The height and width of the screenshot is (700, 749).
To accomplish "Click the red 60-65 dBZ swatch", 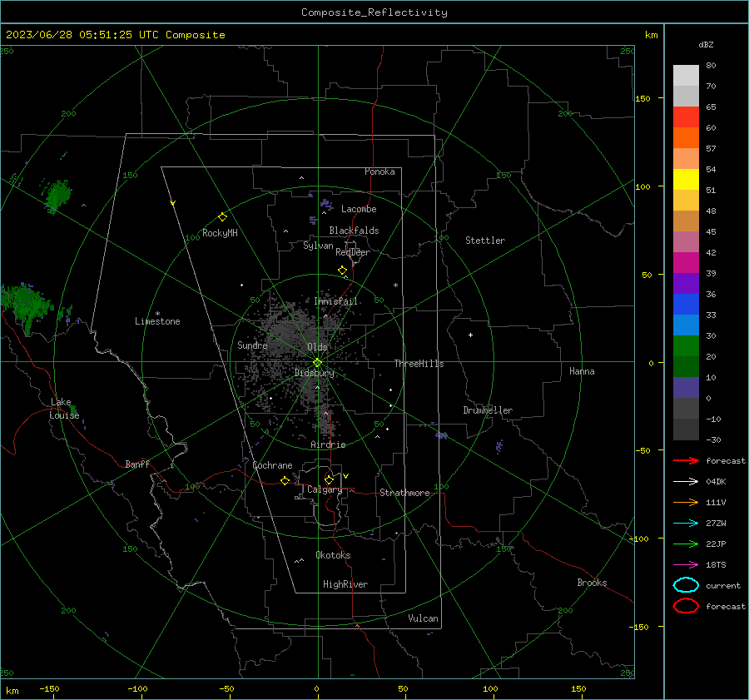I will (x=686, y=117).
